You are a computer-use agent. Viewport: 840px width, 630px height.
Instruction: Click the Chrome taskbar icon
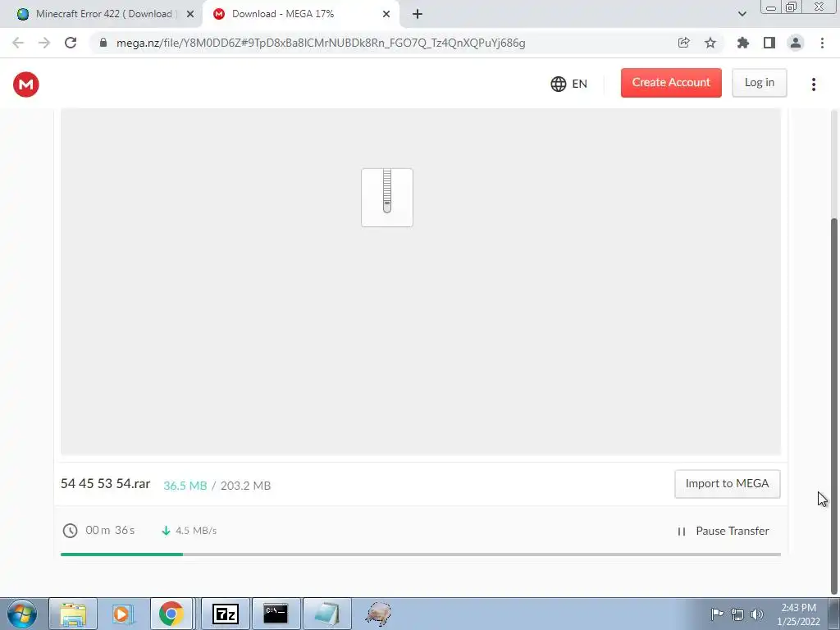pos(171,614)
